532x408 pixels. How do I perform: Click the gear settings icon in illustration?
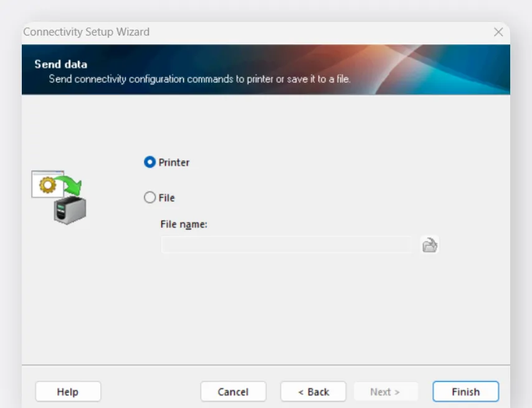click(x=47, y=184)
